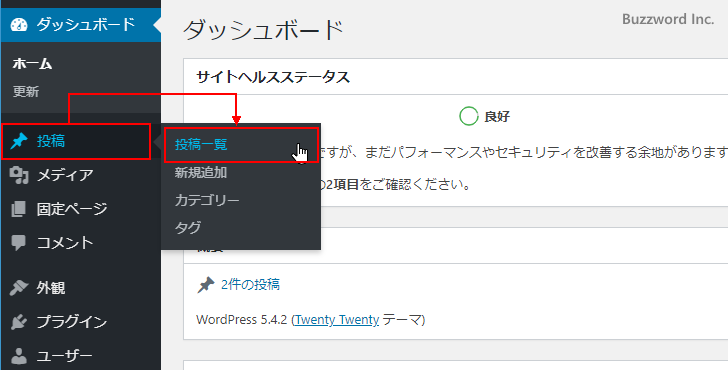This screenshot has height=370, width=728.
Task: Click the pages icon beside 固定ページ
Action: [19, 209]
